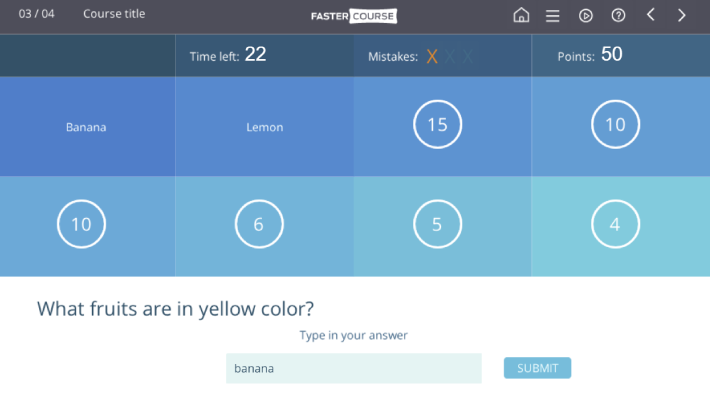Click the revealed Banana tile
Screen dimensions: 710x398
click(87, 126)
